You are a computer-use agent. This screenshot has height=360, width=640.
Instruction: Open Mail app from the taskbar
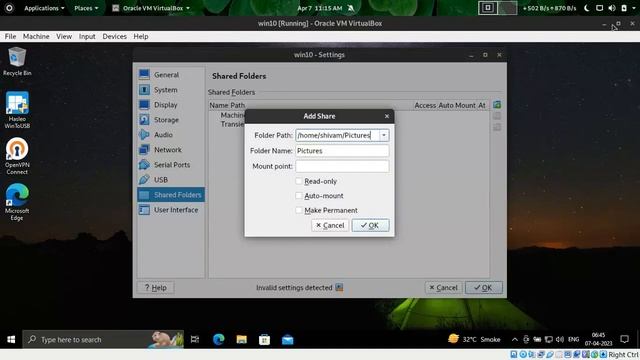(288, 340)
